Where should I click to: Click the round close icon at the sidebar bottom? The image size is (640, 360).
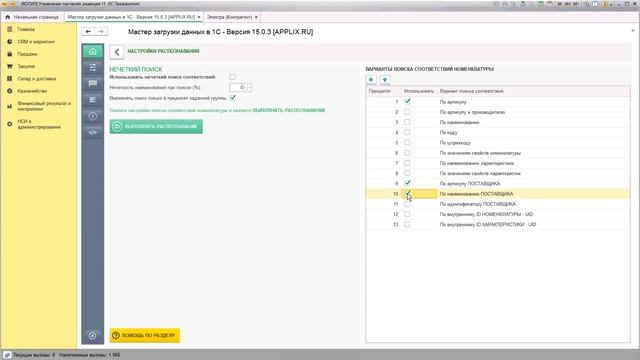[93, 336]
